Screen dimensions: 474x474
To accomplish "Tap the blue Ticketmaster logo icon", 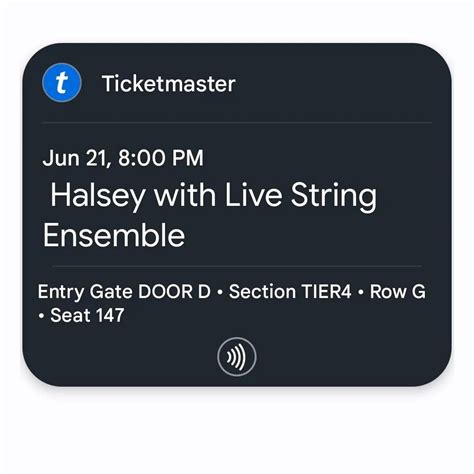I will pos(62,83).
